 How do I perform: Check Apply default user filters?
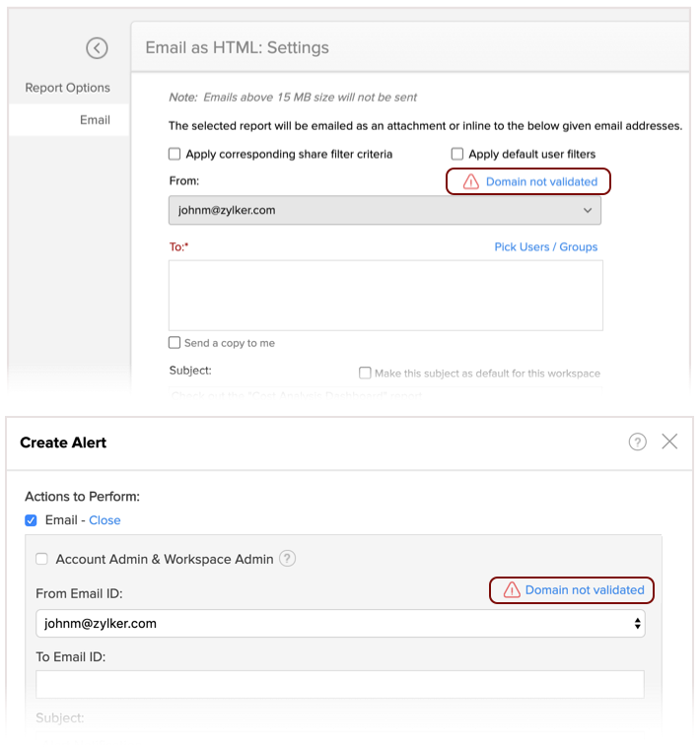click(457, 154)
